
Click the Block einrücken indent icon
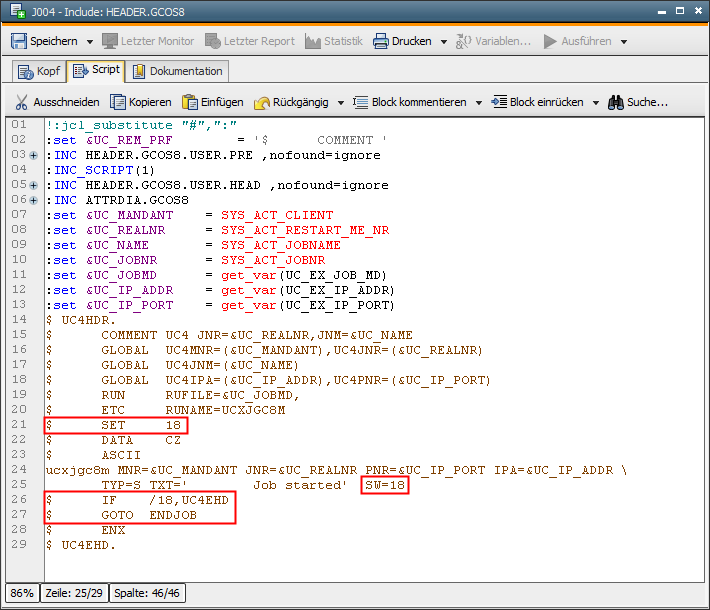pos(498,102)
